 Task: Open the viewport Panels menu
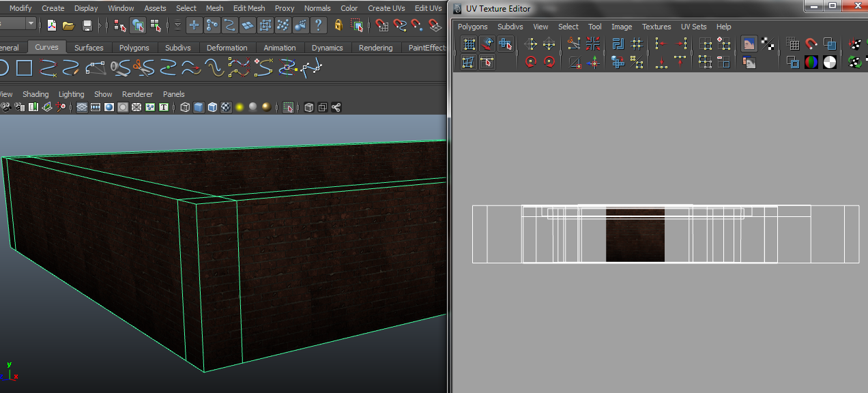coord(174,94)
